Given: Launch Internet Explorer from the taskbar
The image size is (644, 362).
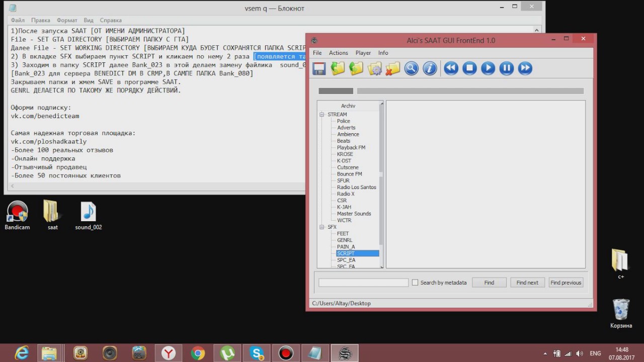Looking at the screenshot, I should (x=22, y=353).
